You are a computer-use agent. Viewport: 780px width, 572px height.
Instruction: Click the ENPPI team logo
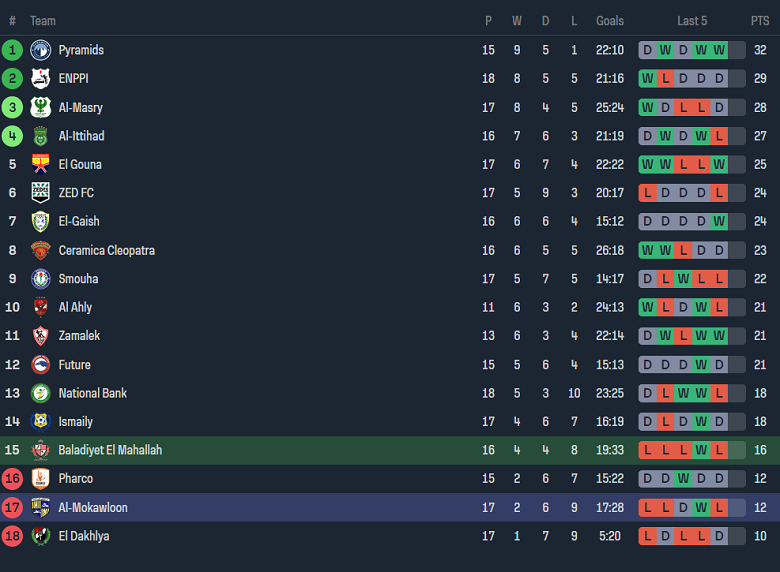(40, 79)
